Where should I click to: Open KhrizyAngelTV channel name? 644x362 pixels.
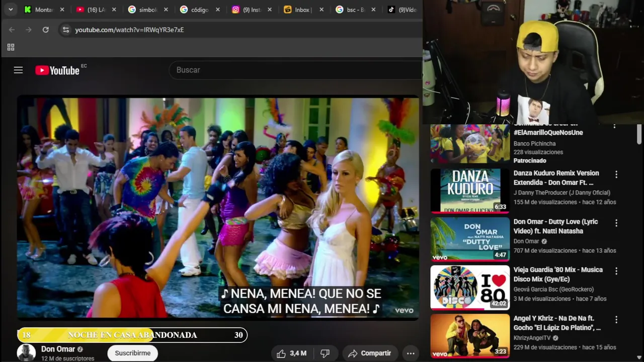pyautogui.click(x=532, y=338)
